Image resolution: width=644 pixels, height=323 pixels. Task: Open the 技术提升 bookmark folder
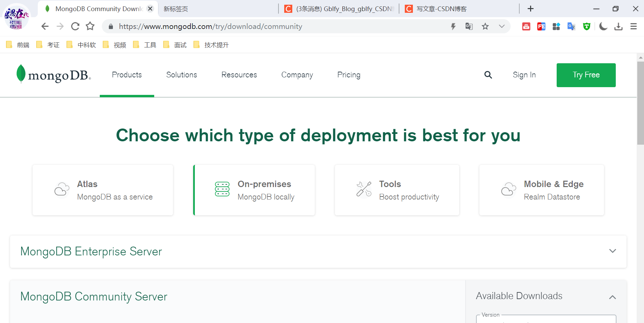pyautogui.click(x=211, y=45)
